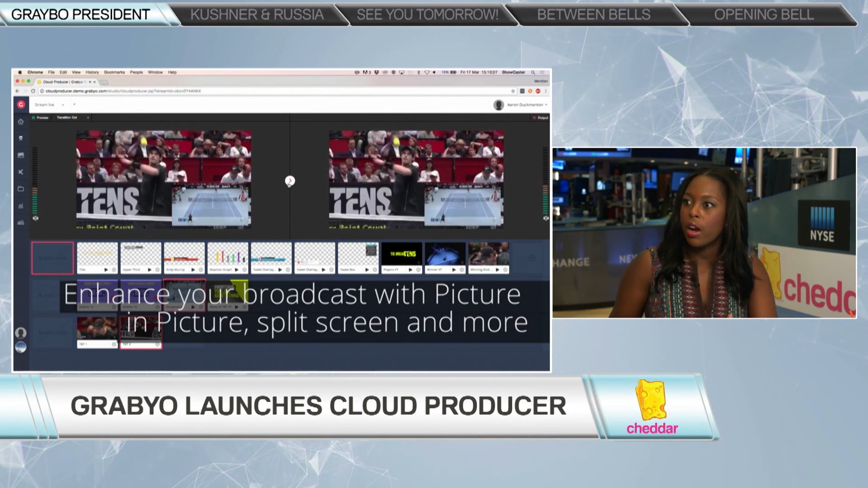The image size is (868, 488).
Task: Click the analytics chart icon in the sidebar
Action: pyautogui.click(x=20, y=205)
